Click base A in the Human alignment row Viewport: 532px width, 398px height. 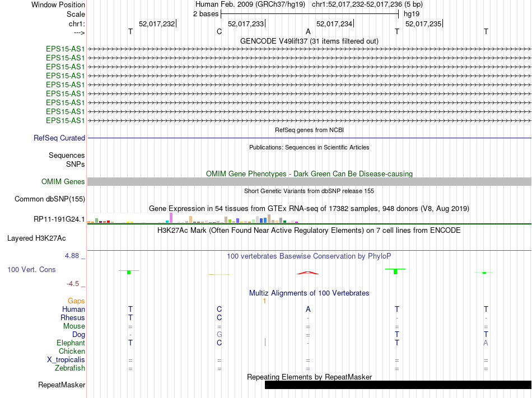pos(308,309)
